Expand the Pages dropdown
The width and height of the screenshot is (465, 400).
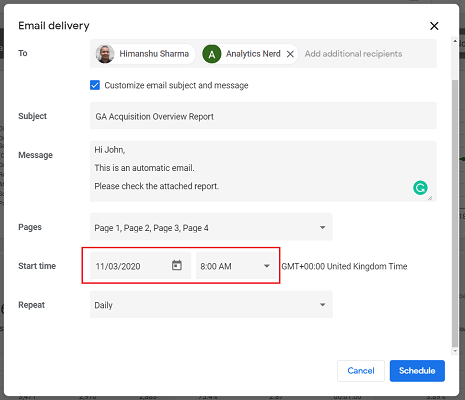click(x=211, y=227)
